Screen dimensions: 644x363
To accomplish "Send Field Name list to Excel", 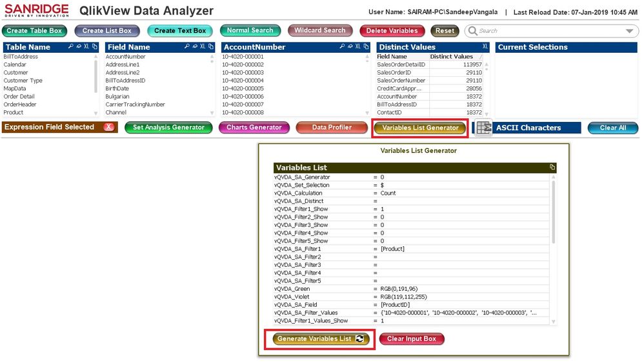I will 203,46.
